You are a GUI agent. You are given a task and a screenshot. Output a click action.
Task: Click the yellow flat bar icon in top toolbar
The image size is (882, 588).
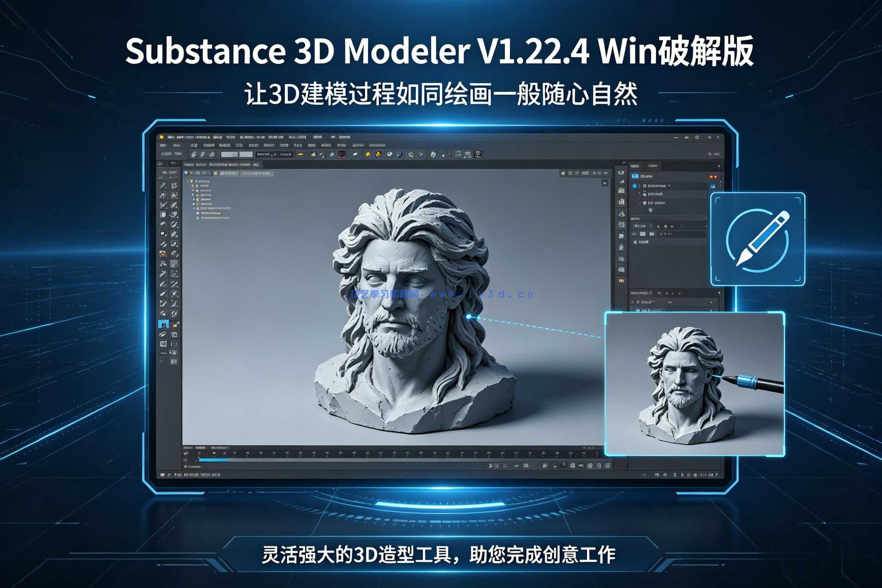(x=300, y=154)
